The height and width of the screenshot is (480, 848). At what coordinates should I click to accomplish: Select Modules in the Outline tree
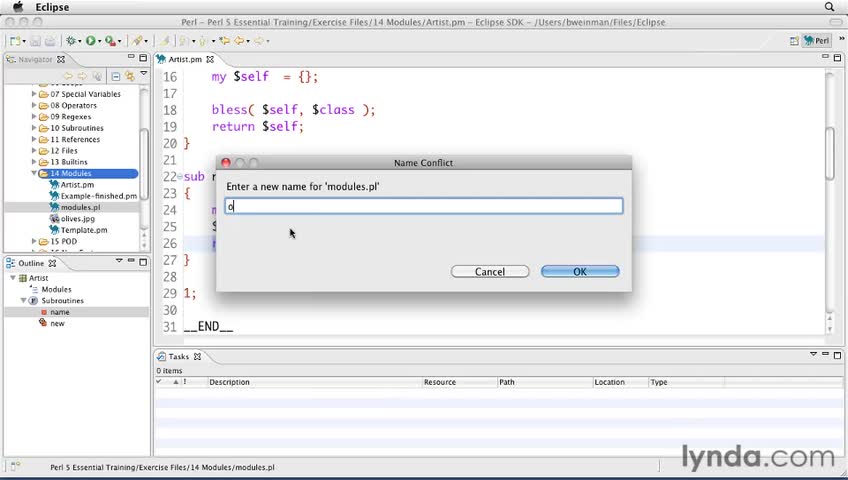point(56,289)
